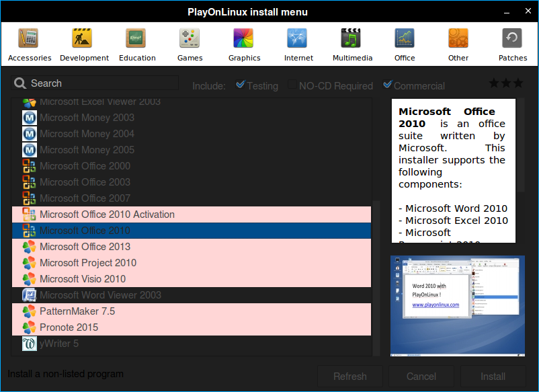The image size is (539, 392).
Task: Switch to the Internet category
Action: [x=298, y=44]
